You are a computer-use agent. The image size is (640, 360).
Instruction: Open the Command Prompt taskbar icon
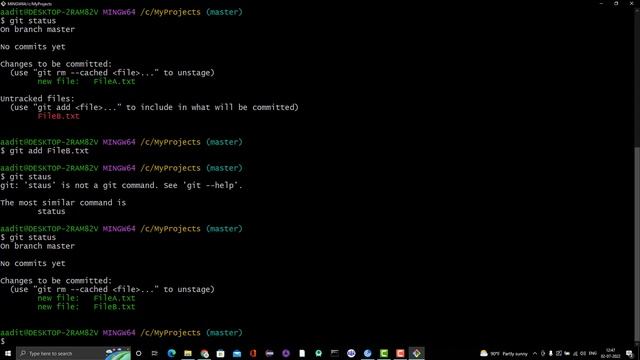click(335, 353)
